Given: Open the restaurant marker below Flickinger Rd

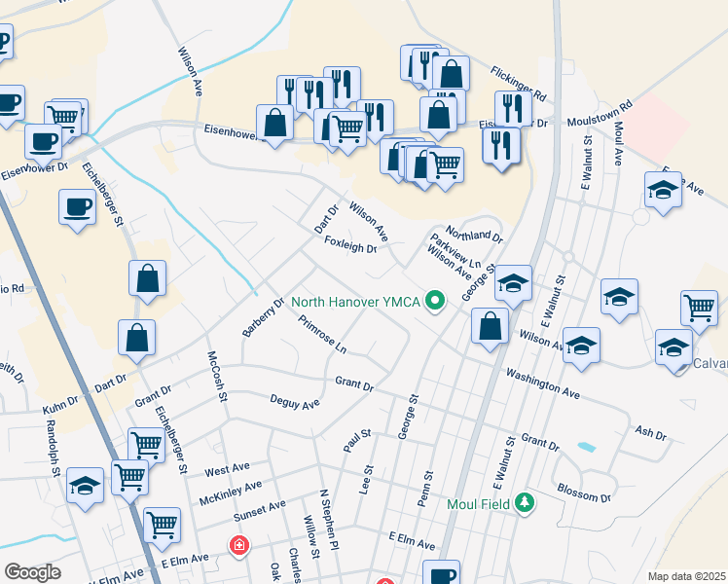Looking at the screenshot, I should [513, 111].
